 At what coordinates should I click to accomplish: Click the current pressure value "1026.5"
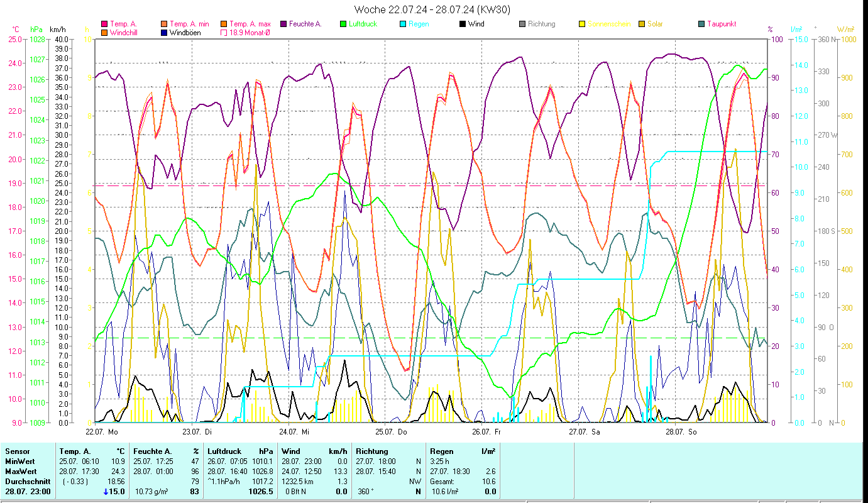261,492
